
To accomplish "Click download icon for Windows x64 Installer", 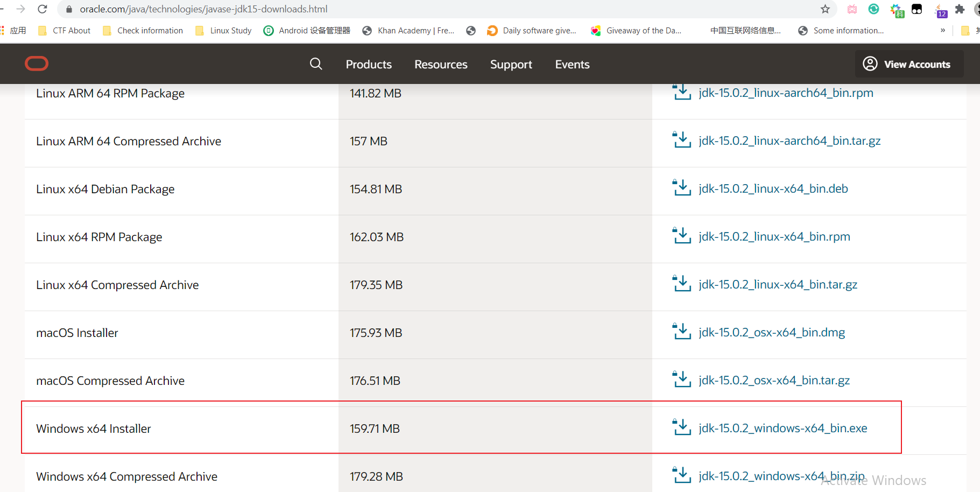I will (x=682, y=428).
